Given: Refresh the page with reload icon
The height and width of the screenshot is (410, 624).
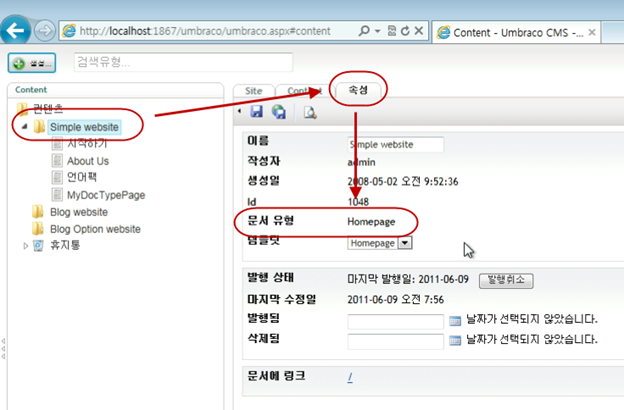Looking at the screenshot, I should (405, 31).
